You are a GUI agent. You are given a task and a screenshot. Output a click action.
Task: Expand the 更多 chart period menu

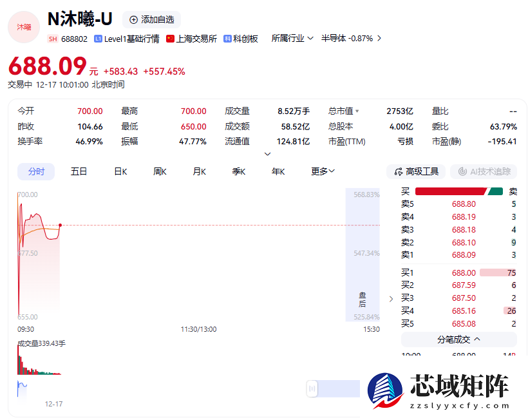[321, 171]
